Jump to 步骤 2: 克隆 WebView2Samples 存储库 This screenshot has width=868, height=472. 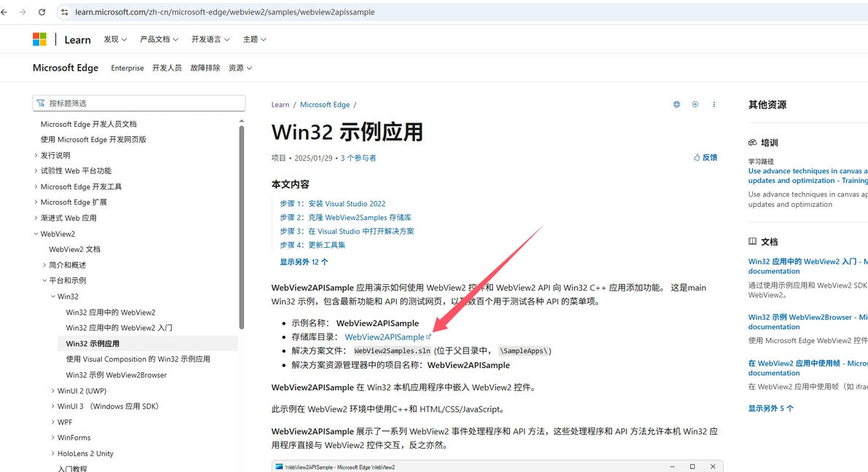345,218
